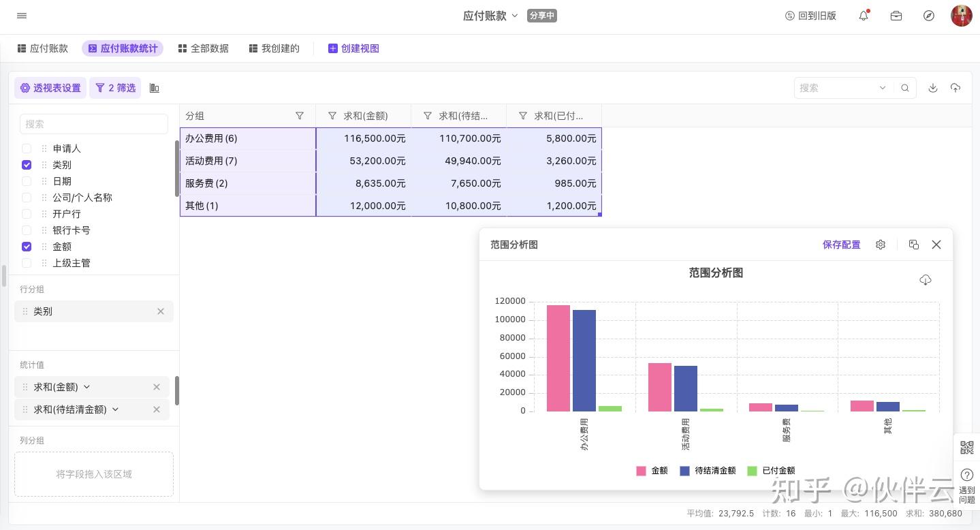Image resolution: width=980 pixels, height=530 pixels.
Task: Open the search field dropdown arrow
Action: tap(883, 88)
